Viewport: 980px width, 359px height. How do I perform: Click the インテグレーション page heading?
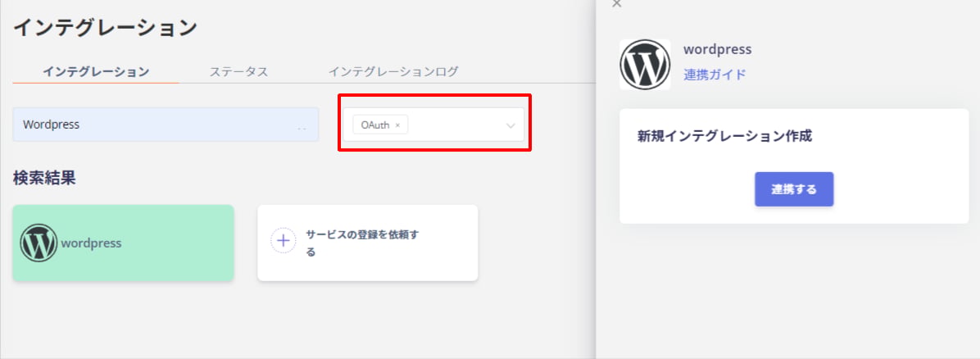(x=105, y=28)
